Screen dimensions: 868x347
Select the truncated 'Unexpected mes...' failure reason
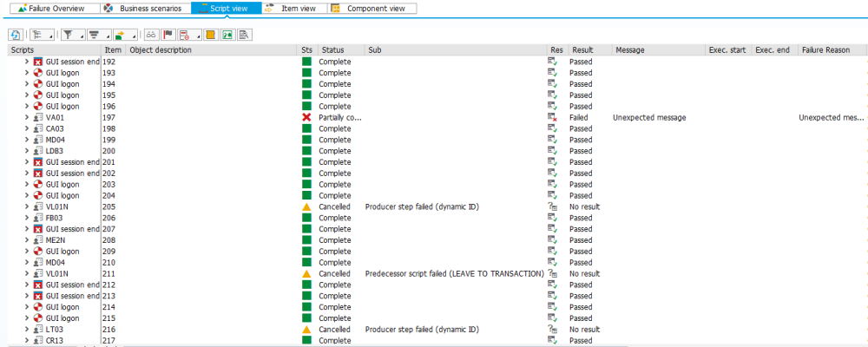tap(832, 117)
